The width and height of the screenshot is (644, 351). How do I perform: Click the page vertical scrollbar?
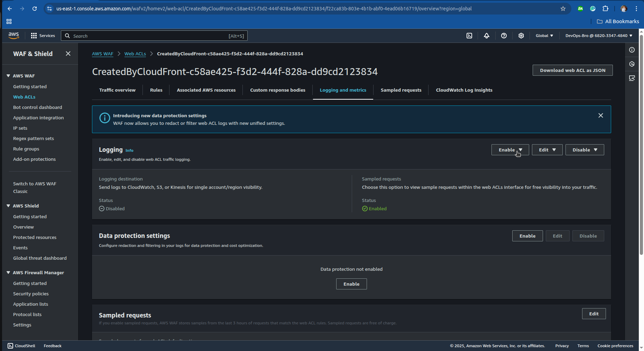641,145
